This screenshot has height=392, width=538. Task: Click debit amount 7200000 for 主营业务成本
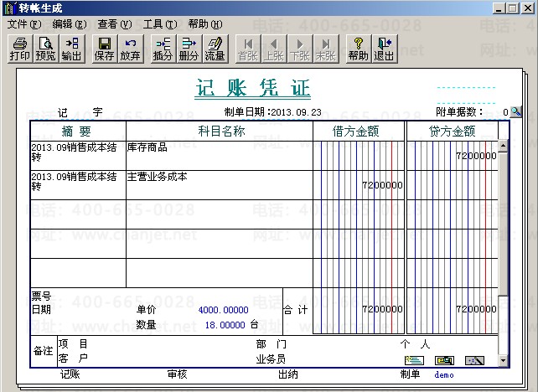point(359,185)
